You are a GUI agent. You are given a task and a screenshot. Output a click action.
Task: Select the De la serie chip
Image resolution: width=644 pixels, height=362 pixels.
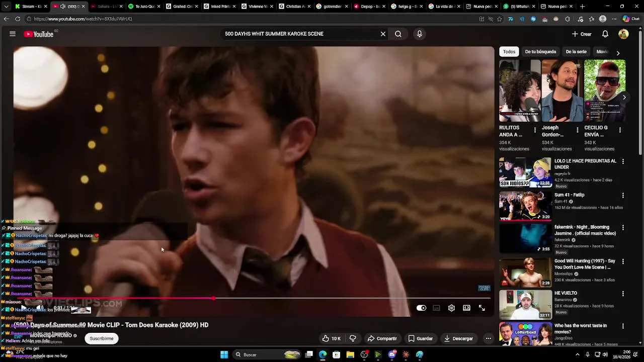point(576,52)
